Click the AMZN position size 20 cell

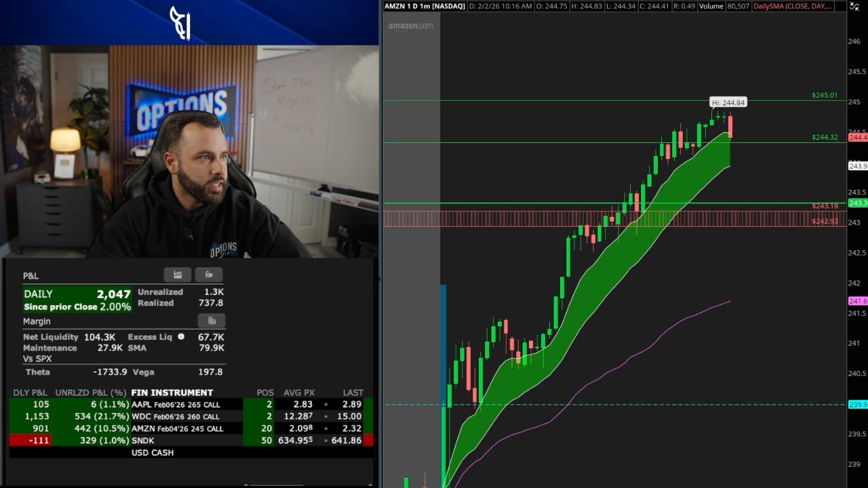(x=267, y=428)
